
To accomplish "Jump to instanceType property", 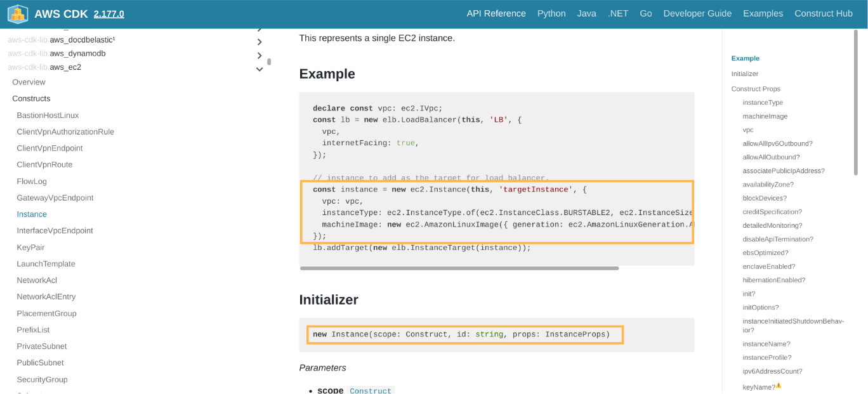I will pyautogui.click(x=763, y=103).
